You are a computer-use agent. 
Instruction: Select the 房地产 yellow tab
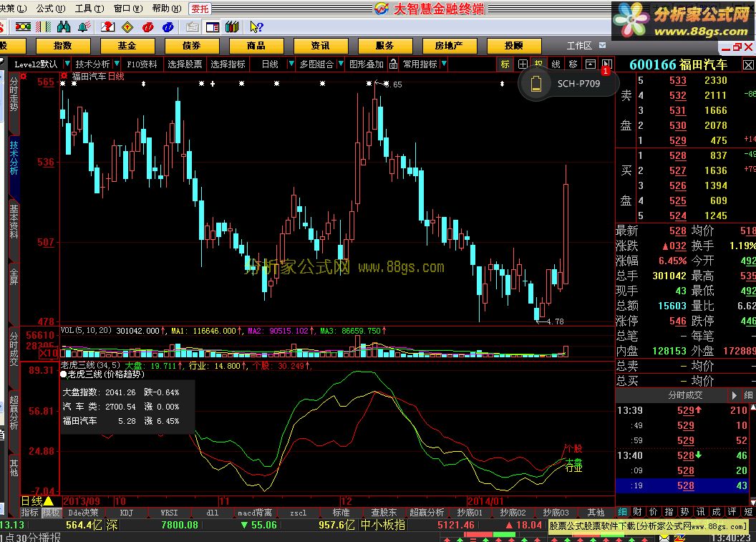point(450,46)
